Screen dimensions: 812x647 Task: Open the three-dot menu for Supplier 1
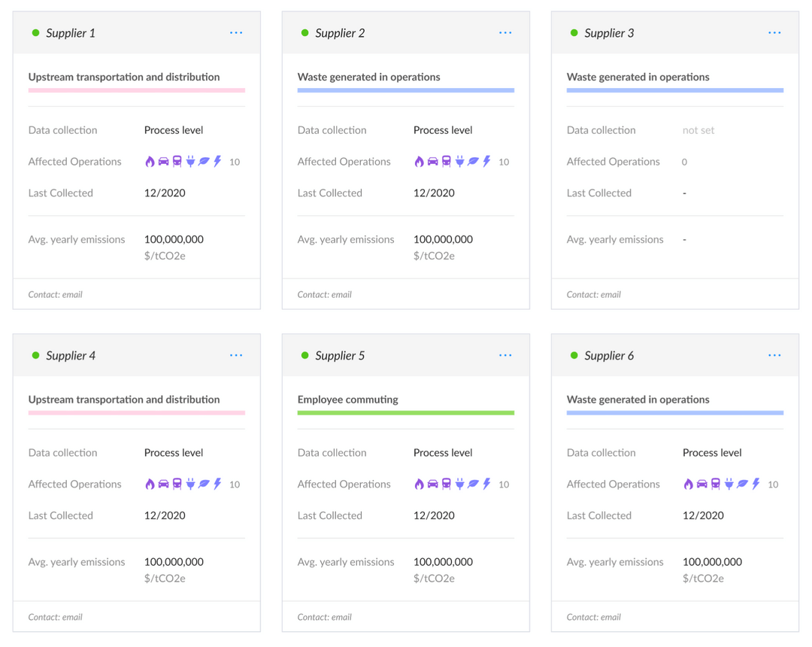pos(236,32)
